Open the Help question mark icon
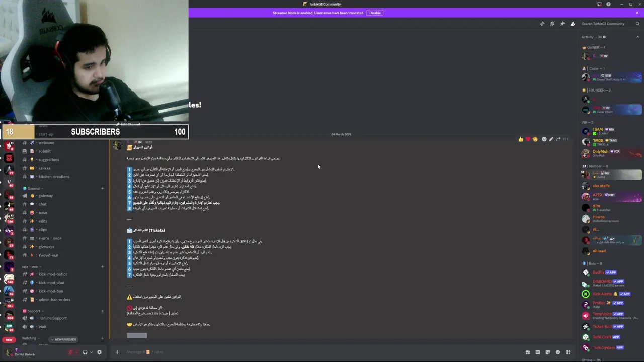Viewport: 644px width, 362px height. coord(608,4)
